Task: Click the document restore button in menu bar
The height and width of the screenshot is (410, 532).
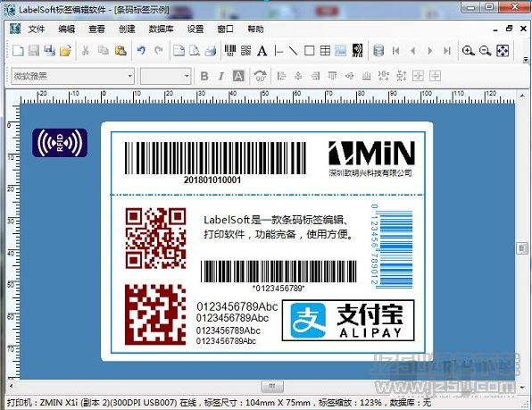Action: pyautogui.click(x=509, y=29)
